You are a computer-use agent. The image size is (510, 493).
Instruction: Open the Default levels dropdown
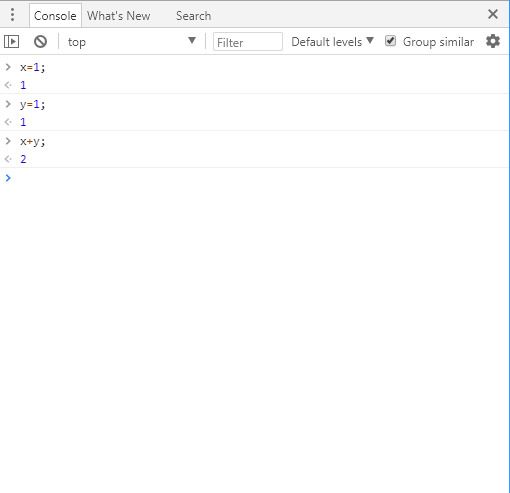click(332, 42)
